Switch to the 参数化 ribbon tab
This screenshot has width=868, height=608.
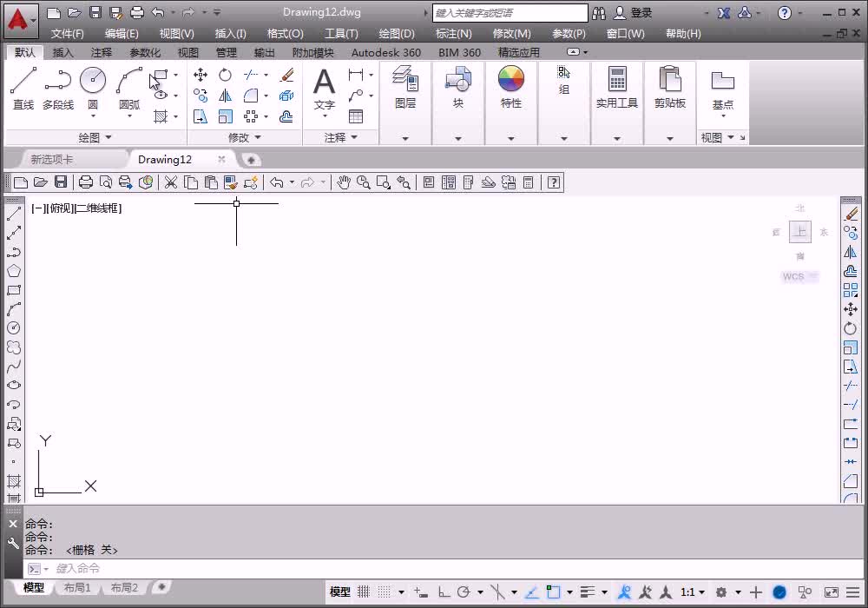[x=144, y=53]
